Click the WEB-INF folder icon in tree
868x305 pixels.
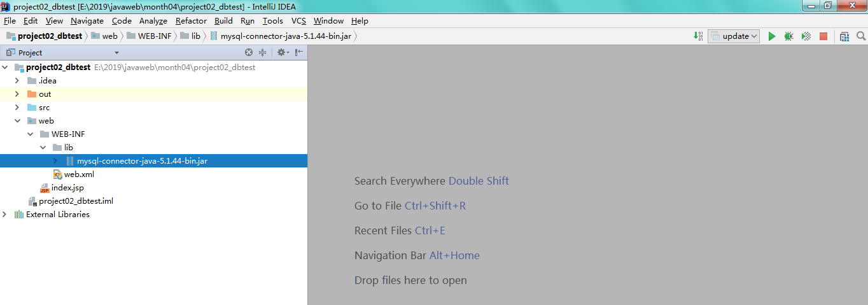pyautogui.click(x=45, y=134)
